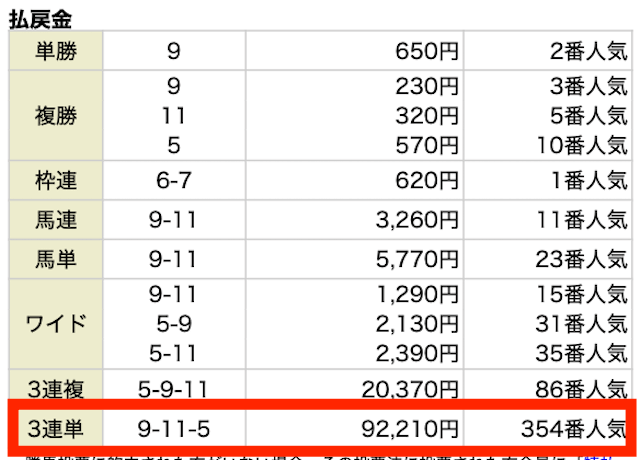The height and width of the screenshot is (460, 640).
Task: Click the 9-11-5 trifecta combination
Action: pos(174,429)
